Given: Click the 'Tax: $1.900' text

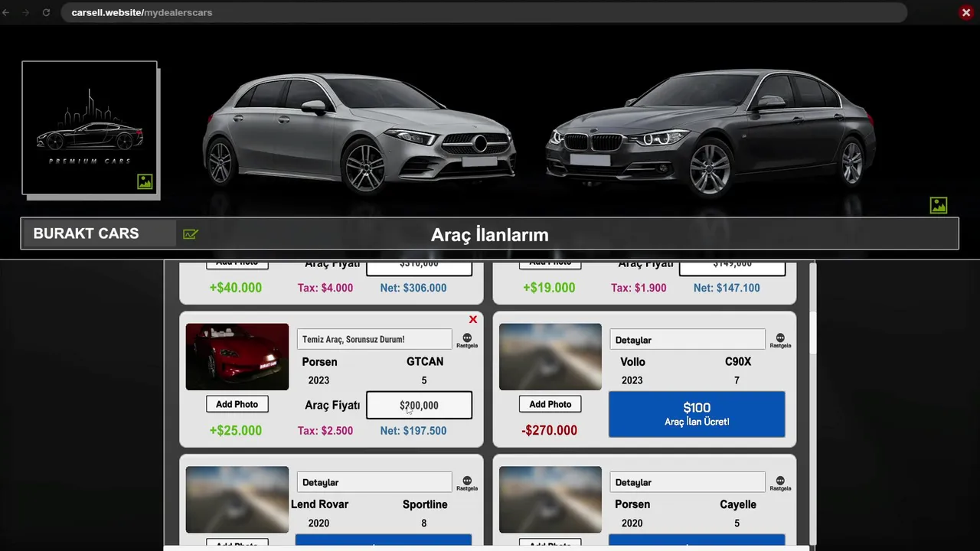Looking at the screenshot, I should pos(639,288).
